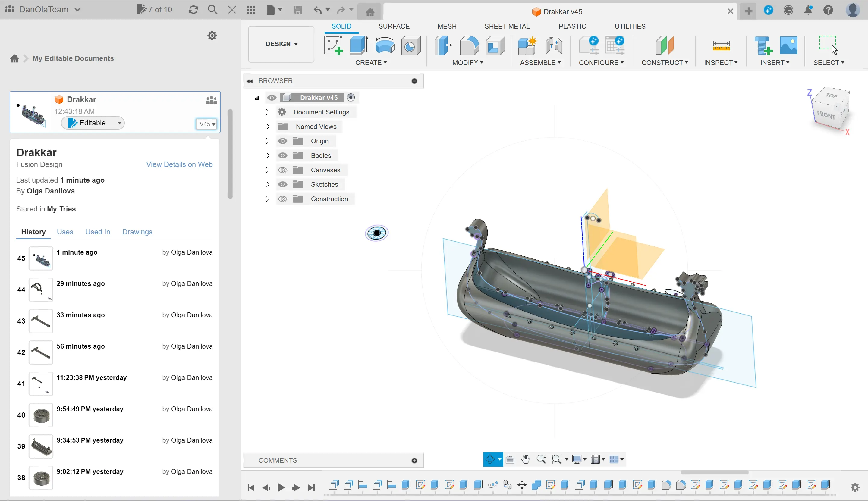Open the Midplane construct icon
The image size is (868, 501).
pyautogui.click(x=665, y=45)
